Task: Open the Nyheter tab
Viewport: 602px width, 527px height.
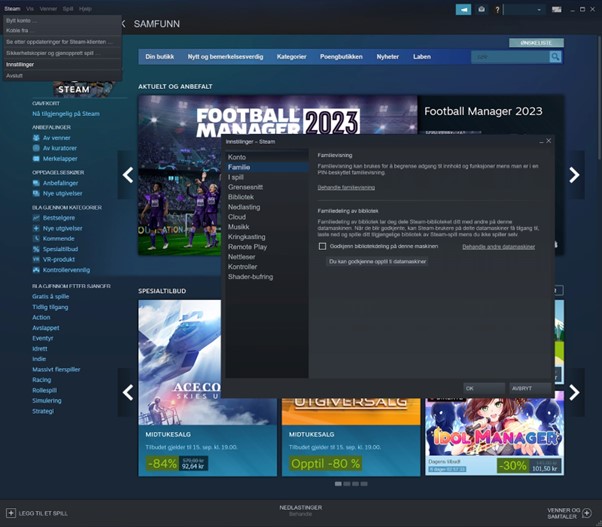Action: pyautogui.click(x=387, y=57)
